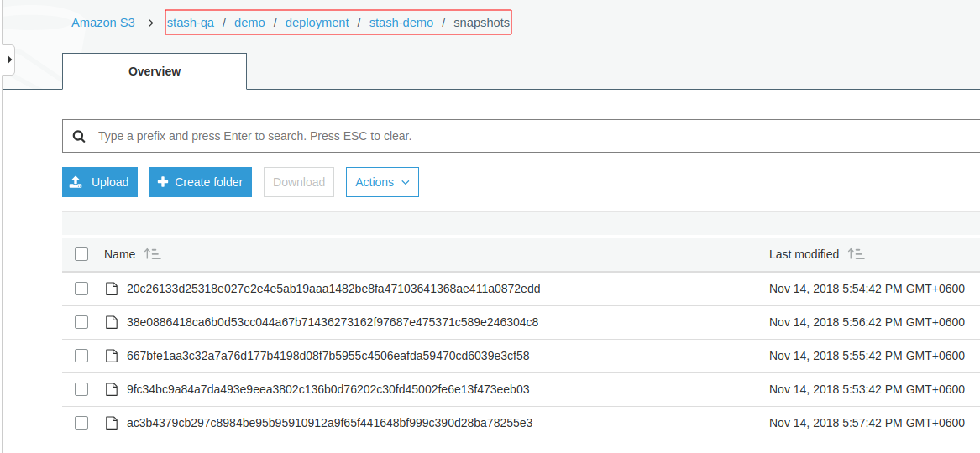Click the Amazon S3 breadcrumb link
This screenshot has width=980, height=453.
click(103, 23)
